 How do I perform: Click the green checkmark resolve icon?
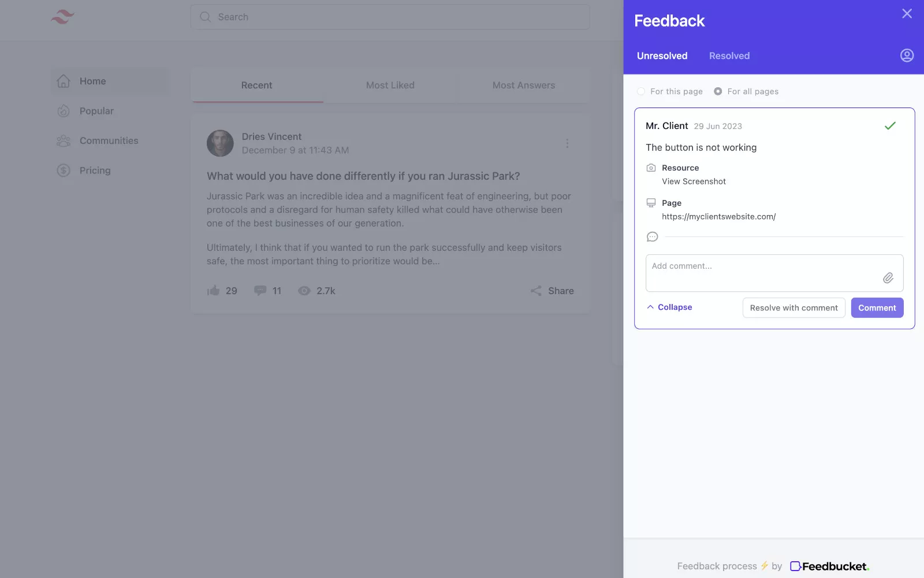[x=890, y=126]
